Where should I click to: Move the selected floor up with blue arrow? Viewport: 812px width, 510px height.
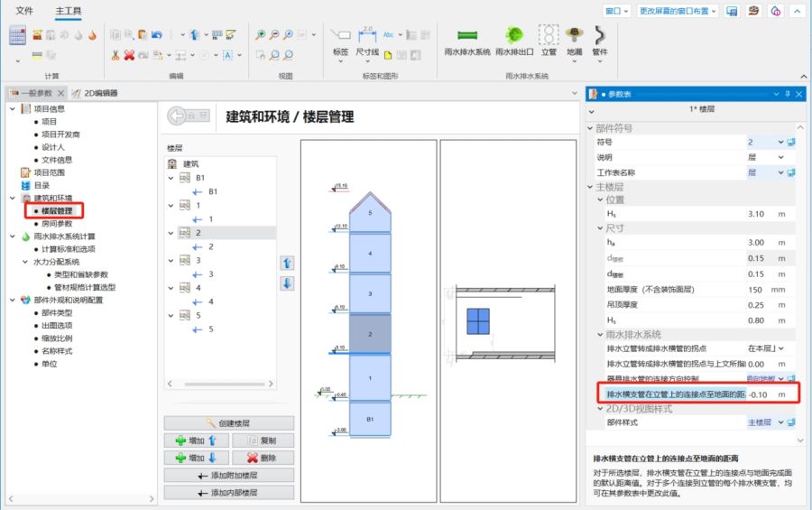(287, 263)
